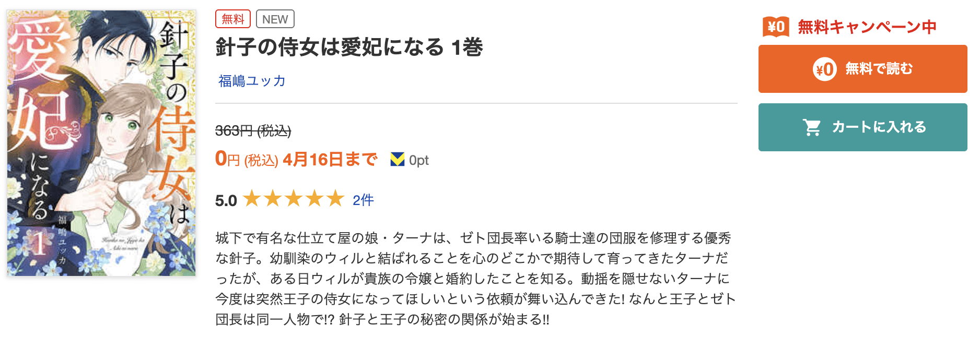This screenshot has height=337, width=980.
Task: Click the struck-through 363円 price
Action: (253, 130)
